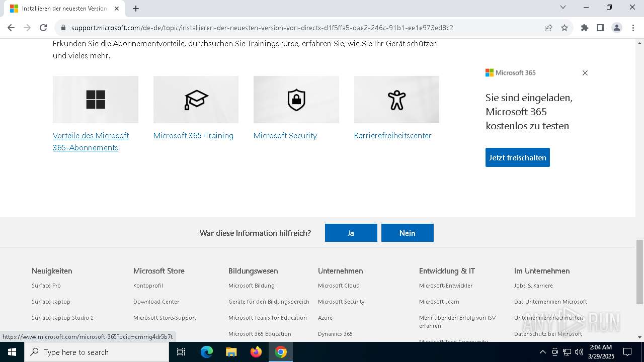The width and height of the screenshot is (644, 362).
Task: Open the accessibility figure thumbnail
Action: pos(396,100)
